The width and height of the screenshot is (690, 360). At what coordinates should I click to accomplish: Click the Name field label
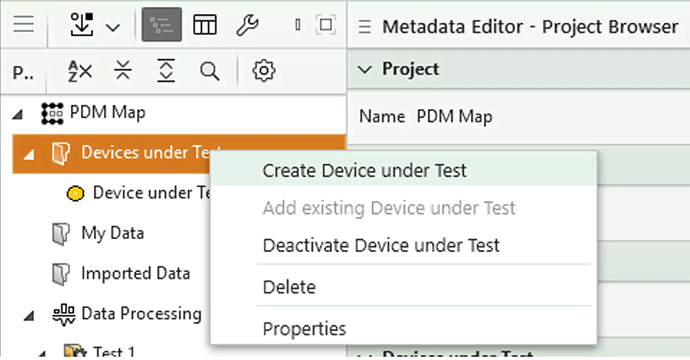pyautogui.click(x=382, y=117)
